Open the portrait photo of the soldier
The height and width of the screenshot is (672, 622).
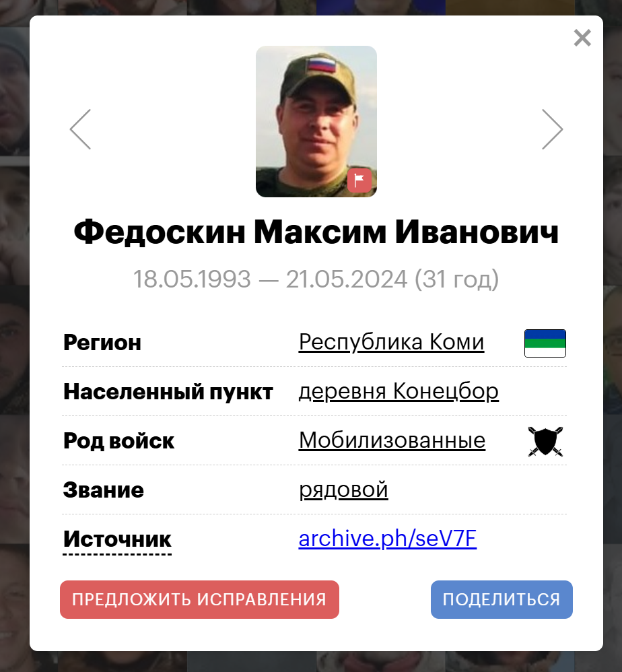tap(316, 121)
